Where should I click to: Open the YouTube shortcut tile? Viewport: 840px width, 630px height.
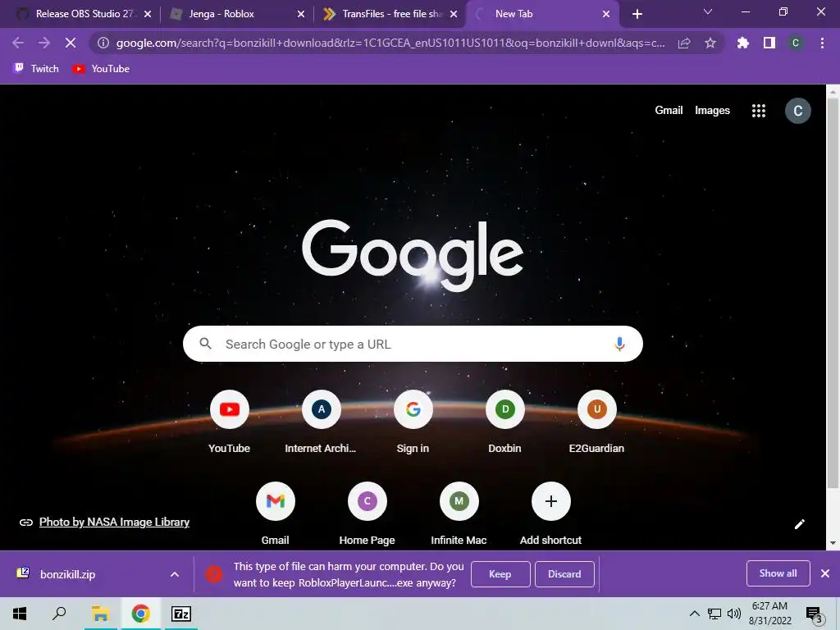[230, 422]
